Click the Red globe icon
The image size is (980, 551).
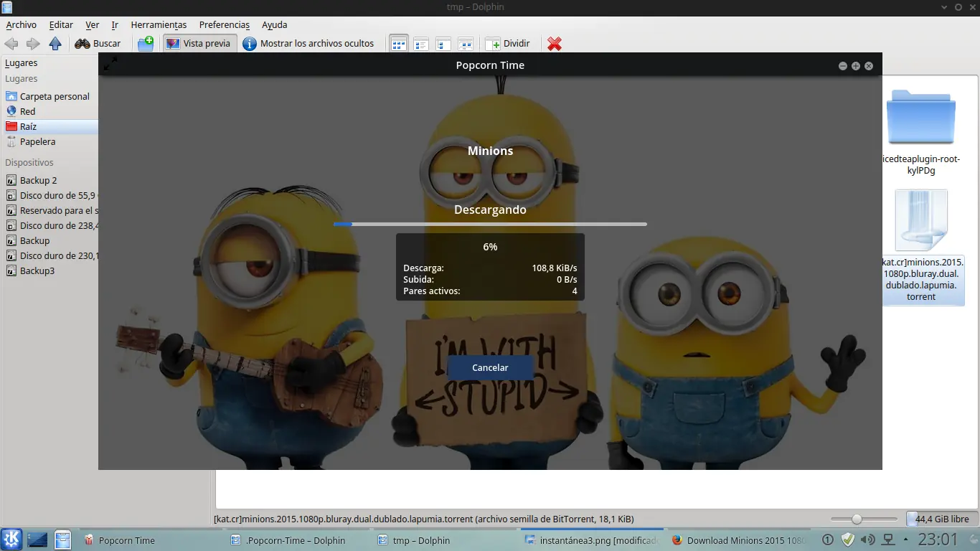pyautogui.click(x=11, y=111)
